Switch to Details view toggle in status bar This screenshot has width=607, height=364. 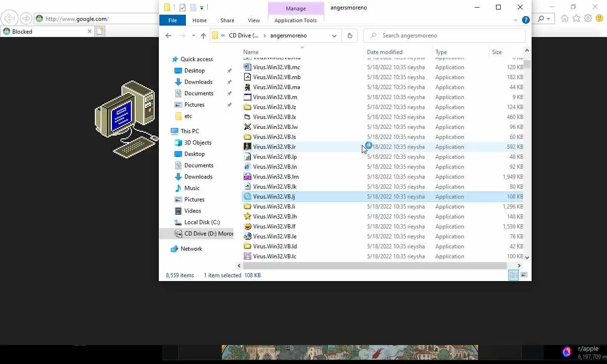[514, 275]
